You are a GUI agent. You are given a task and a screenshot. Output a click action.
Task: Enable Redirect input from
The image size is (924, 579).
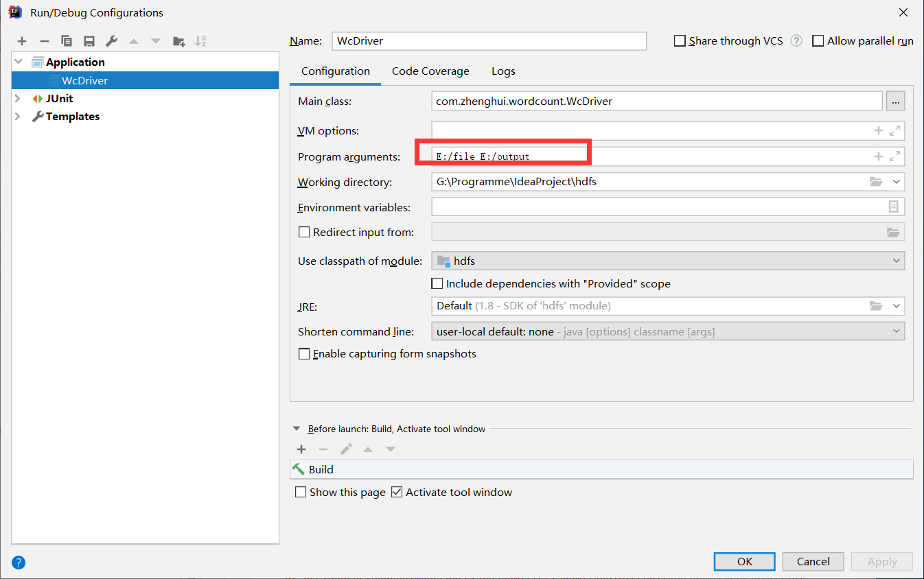click(304, 232)
